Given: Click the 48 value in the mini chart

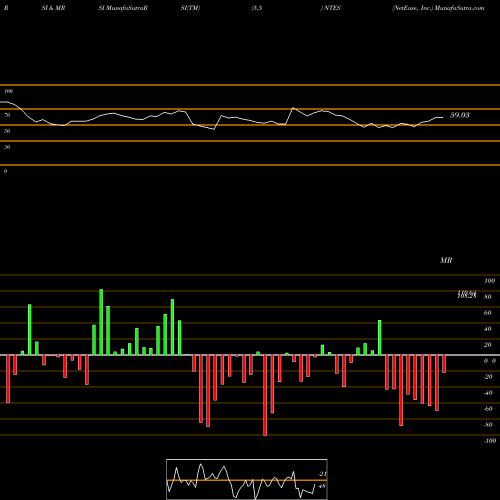Looking at the screenshot, I should tap(322, 486).
